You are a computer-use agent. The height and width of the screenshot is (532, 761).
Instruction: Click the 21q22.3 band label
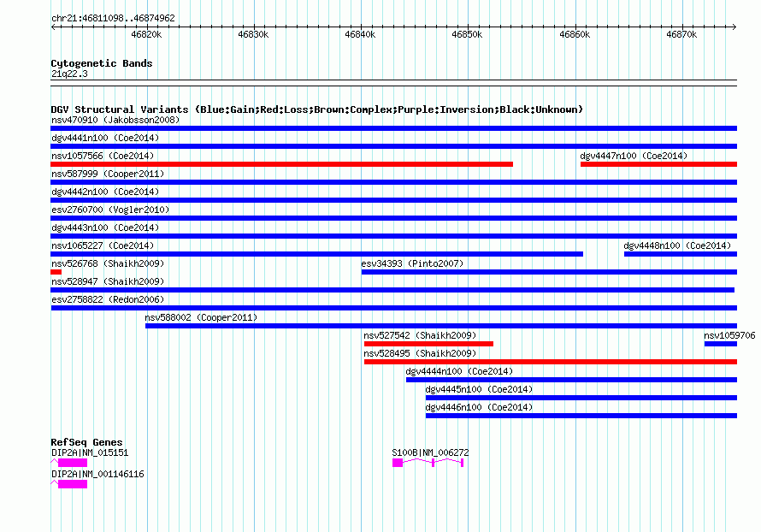69,74
